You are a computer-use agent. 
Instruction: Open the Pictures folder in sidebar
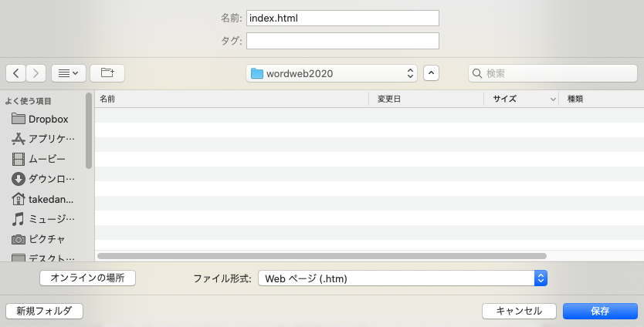46,239
